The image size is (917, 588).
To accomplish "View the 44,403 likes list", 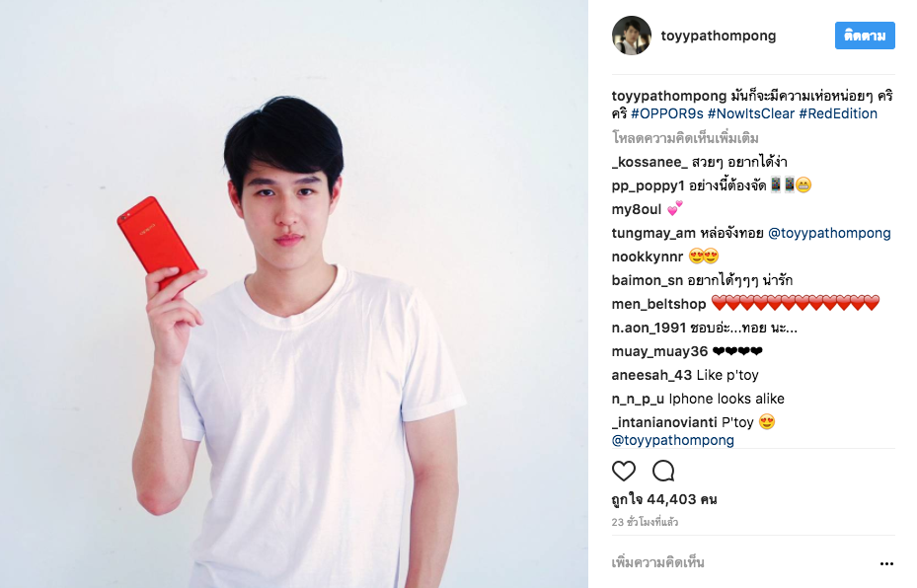I will tap(664, 500).
